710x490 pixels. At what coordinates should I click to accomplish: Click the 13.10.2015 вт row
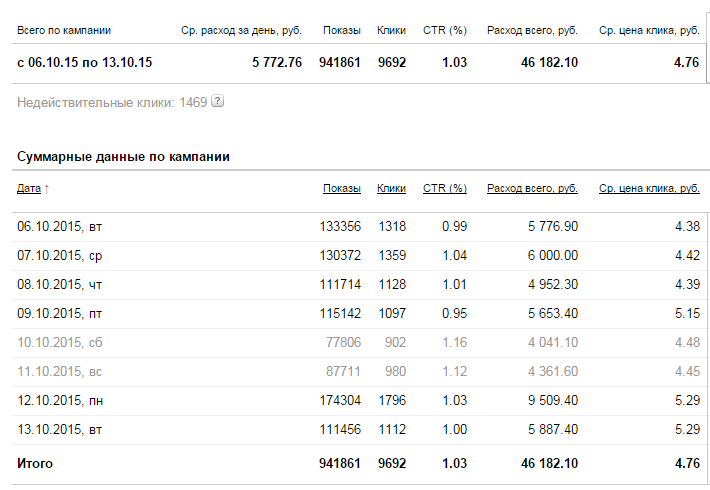pyautogui.click(x=359, y=429)
